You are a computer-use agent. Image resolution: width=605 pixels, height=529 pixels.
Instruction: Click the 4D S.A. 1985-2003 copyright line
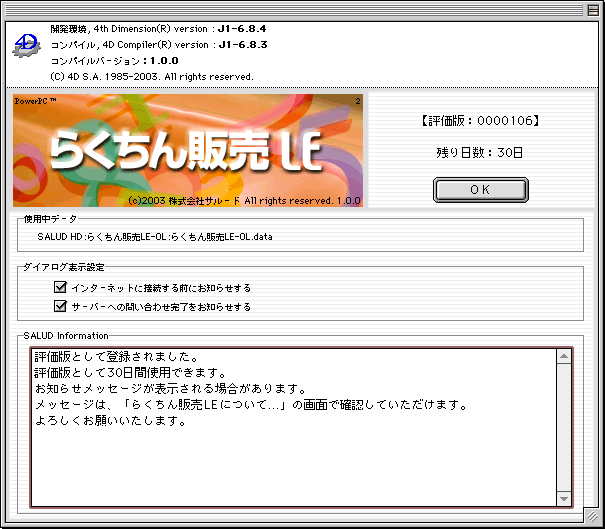click(152, 77)
